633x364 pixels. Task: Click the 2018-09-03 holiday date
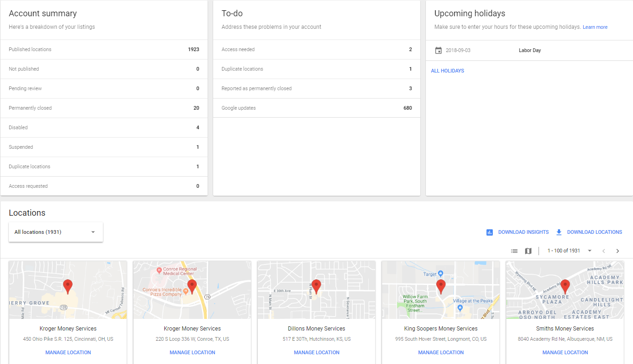click(x=458, y=50)
